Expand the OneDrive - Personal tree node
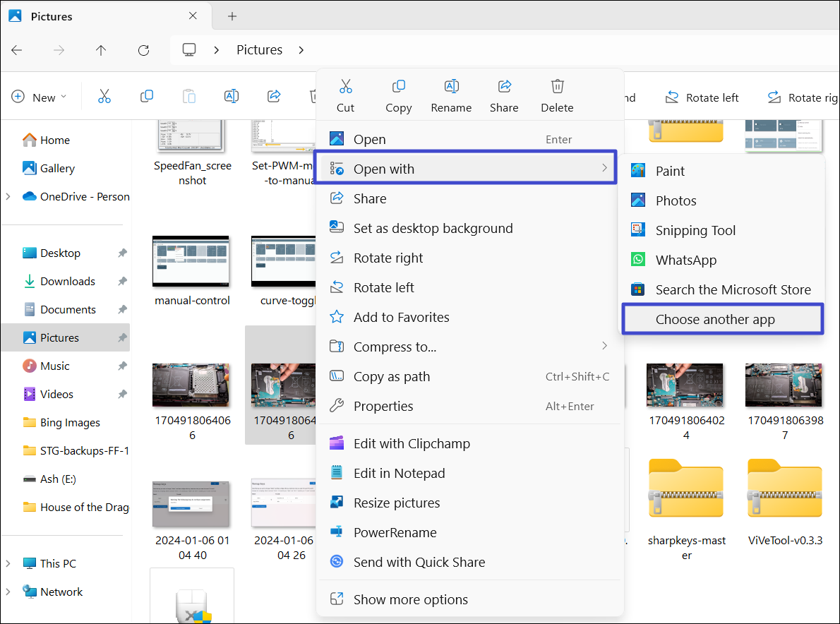Viewport: 840px width, 624px height. [8, 196]
